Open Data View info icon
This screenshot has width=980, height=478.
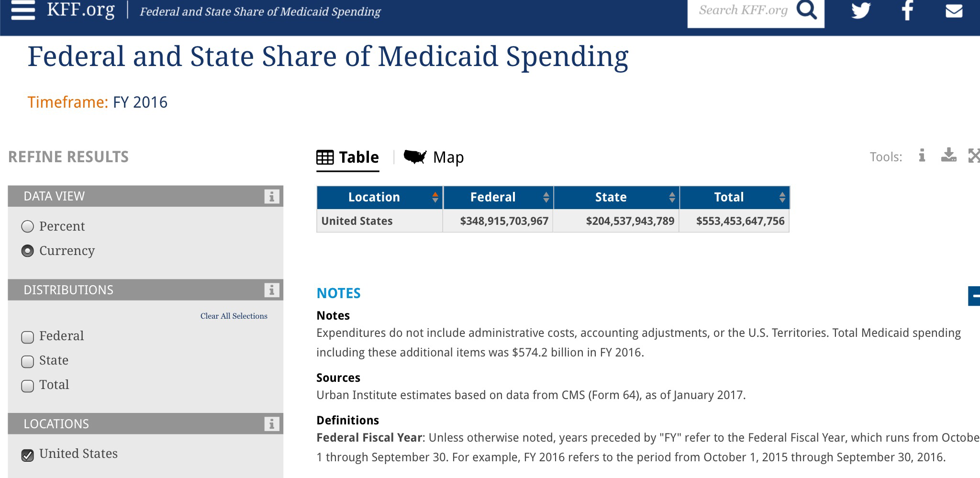(x=271, y=196)
